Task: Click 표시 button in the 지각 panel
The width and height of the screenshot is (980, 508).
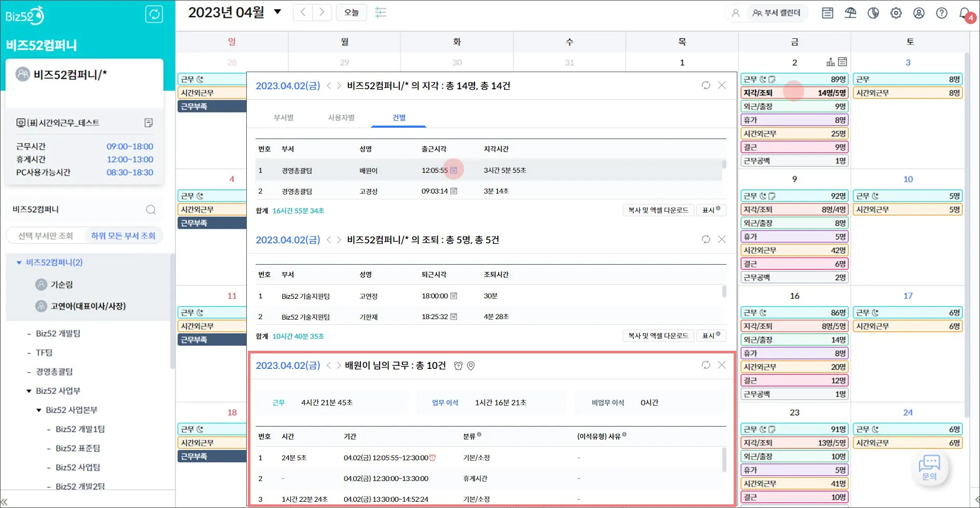Action: click(x=711, y=210)
